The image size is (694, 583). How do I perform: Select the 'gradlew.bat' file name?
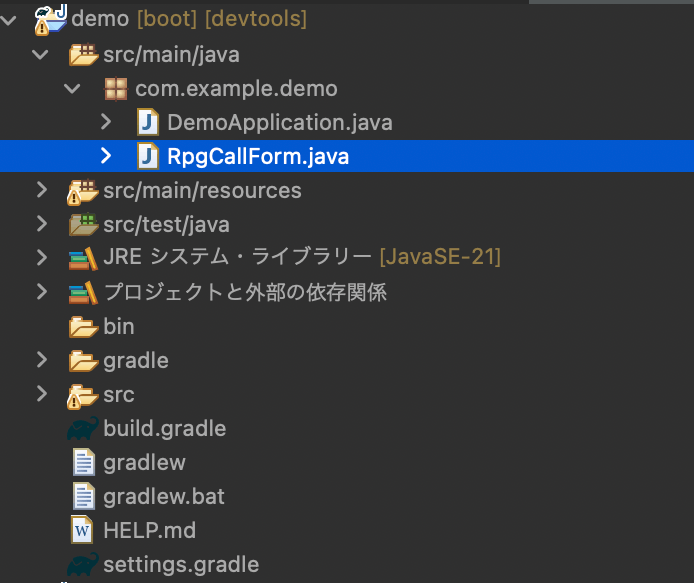[164, 497]
